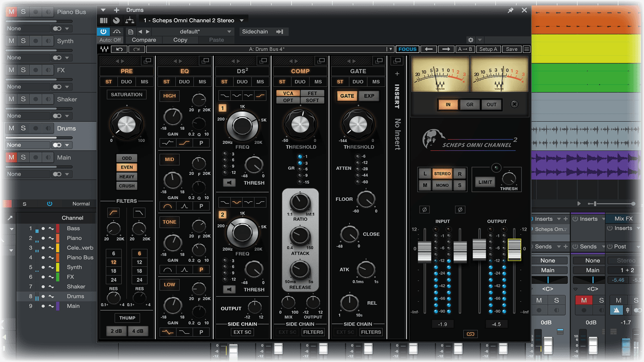Image resolution: width=644 pixels, height=362 pixels.
Task: Click the Copy button
Action: [180, 40]
